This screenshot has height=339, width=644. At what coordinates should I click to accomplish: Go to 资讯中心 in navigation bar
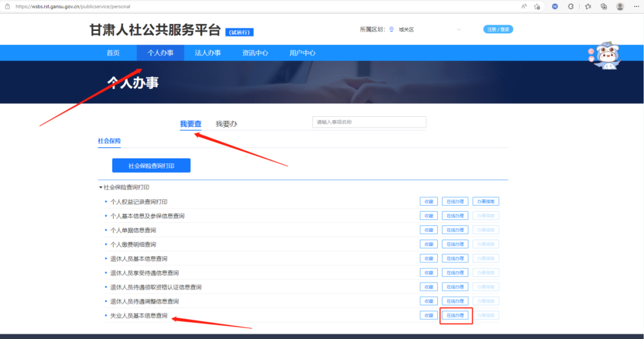point(255,53)
